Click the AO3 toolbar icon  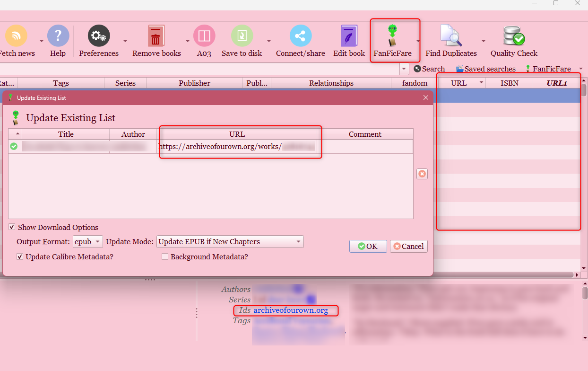[204, 36]
